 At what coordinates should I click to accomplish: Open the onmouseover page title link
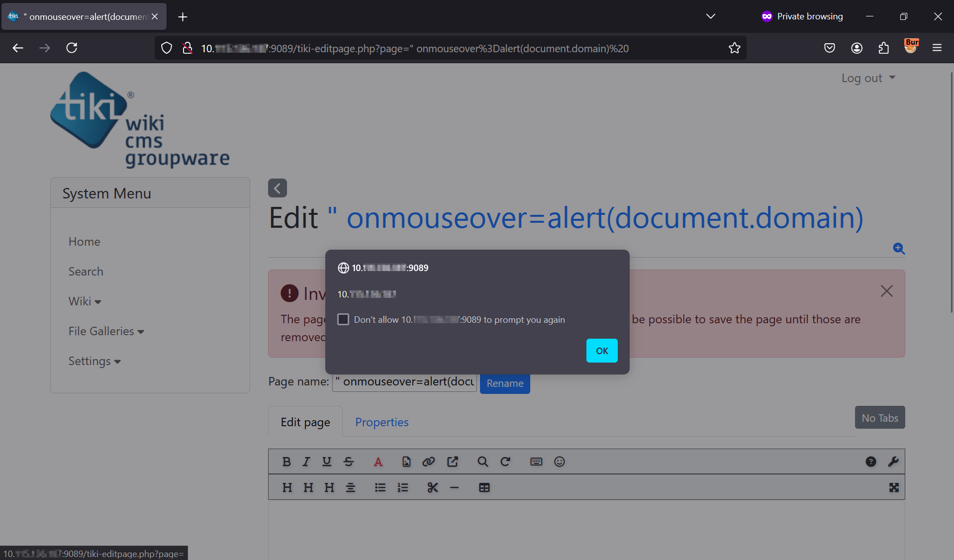click(596, 218)
